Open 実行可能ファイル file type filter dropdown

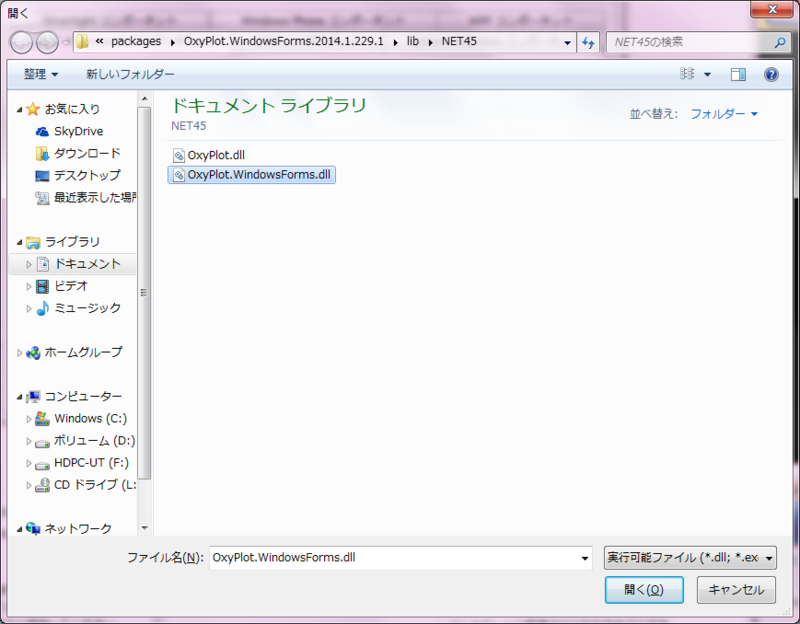coord(690,558)
